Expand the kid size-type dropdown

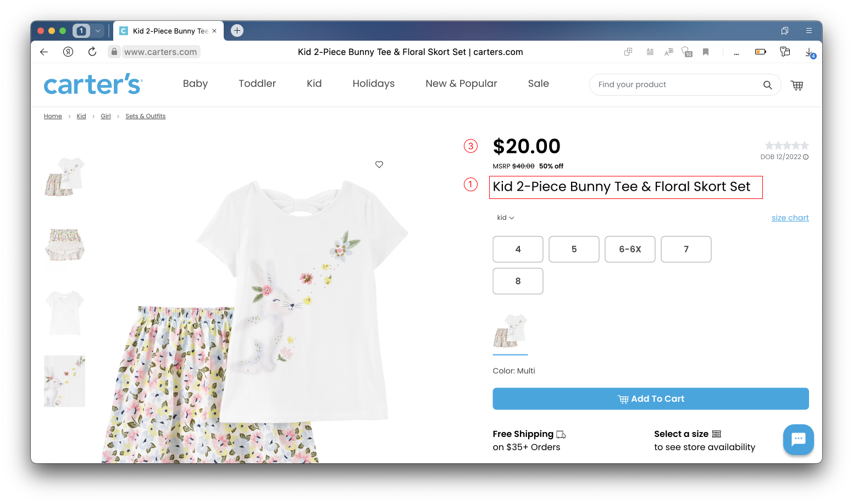(506, 218)
